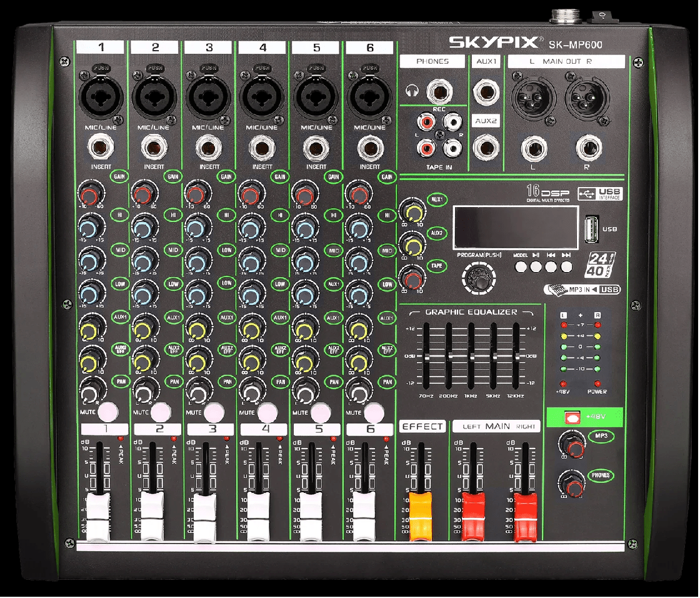Click the PHONES volume knob

(572, 484)
